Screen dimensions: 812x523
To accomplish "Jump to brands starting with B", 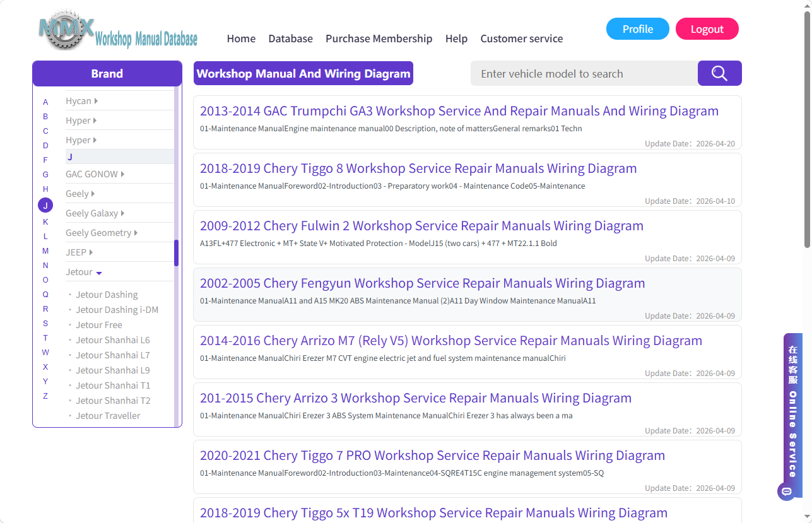I will click(x=45, y=117).
